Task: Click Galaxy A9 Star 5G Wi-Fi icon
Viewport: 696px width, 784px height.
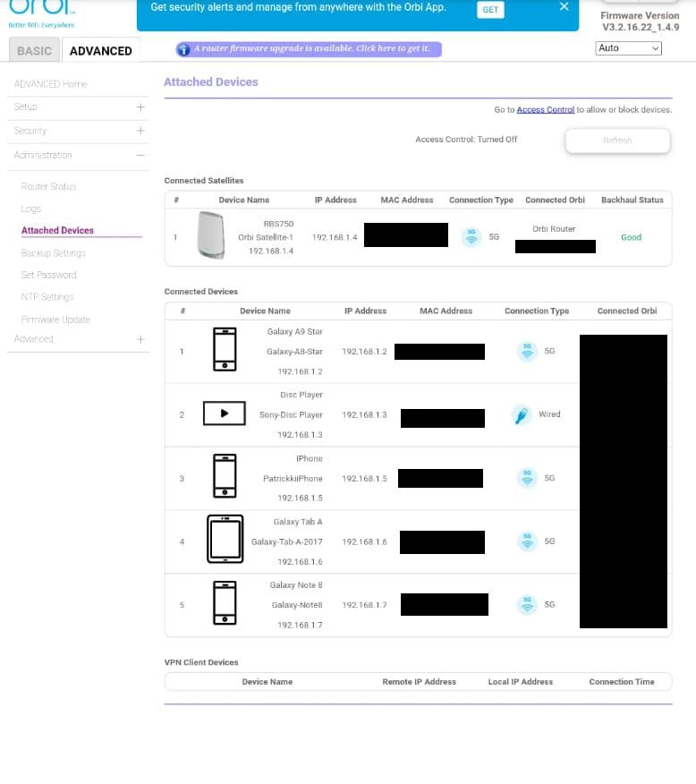Action: coord(527,352)
